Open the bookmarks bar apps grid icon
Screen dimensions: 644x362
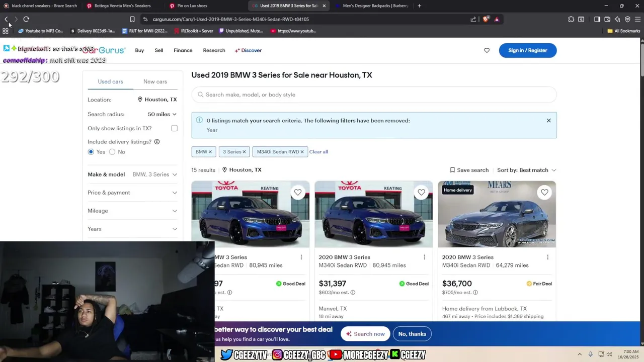click(6, 31)
